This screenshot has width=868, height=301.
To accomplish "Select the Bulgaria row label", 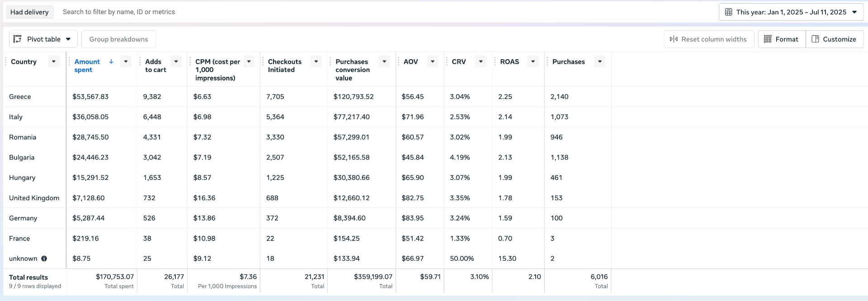I will click(22, 158).
